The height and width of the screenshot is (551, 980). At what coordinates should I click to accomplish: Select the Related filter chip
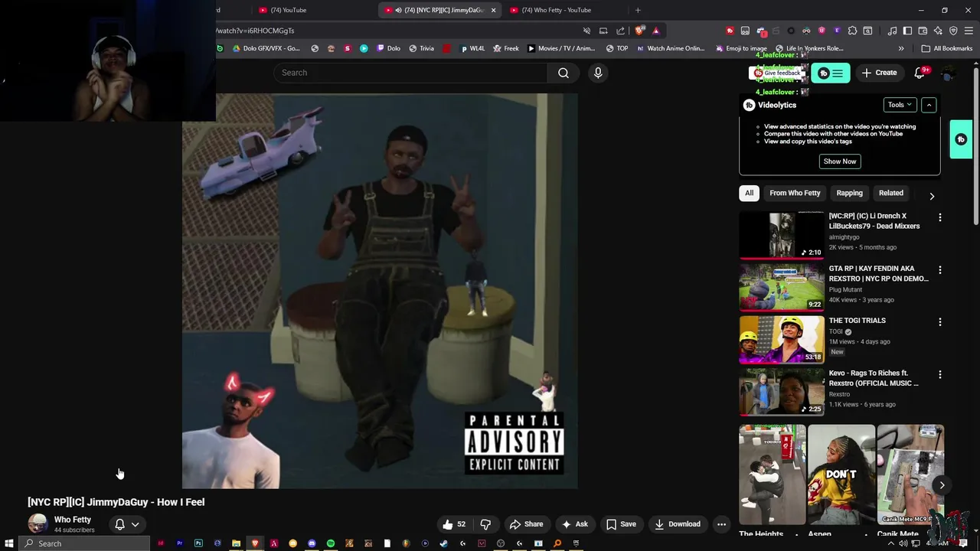891,193
